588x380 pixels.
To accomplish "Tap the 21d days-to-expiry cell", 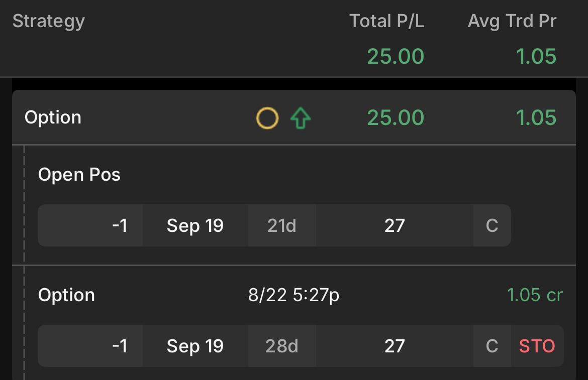I will pos(281,225).
